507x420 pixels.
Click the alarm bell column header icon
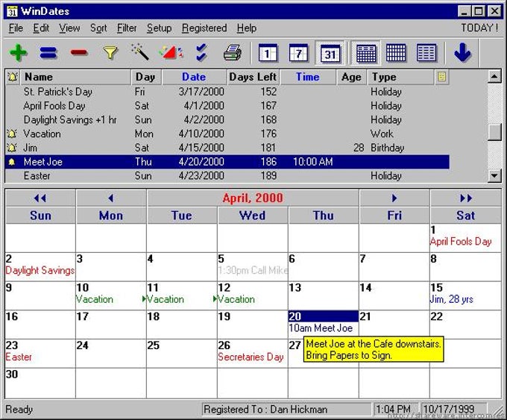click(13, 77)
